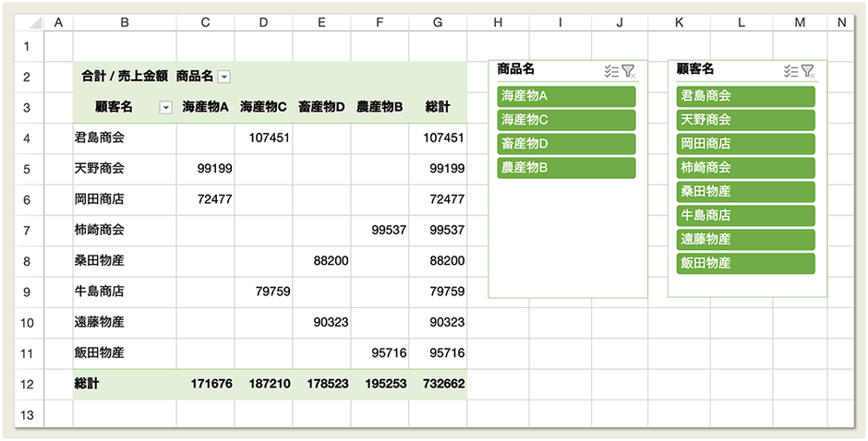Toggle multi-select in 商品名 slicer
Viewport: 868px width, 441px height.
(x=610, y=71)
